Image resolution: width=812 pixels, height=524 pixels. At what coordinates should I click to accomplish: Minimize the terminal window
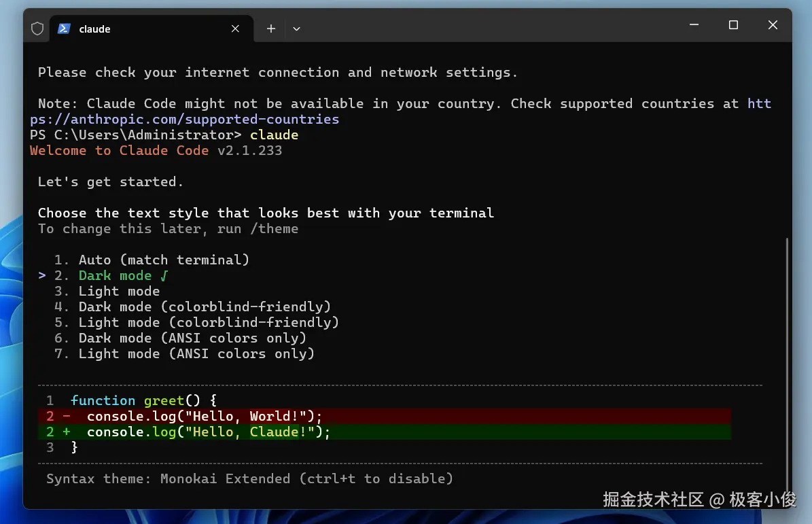click(x=694, y=25)
